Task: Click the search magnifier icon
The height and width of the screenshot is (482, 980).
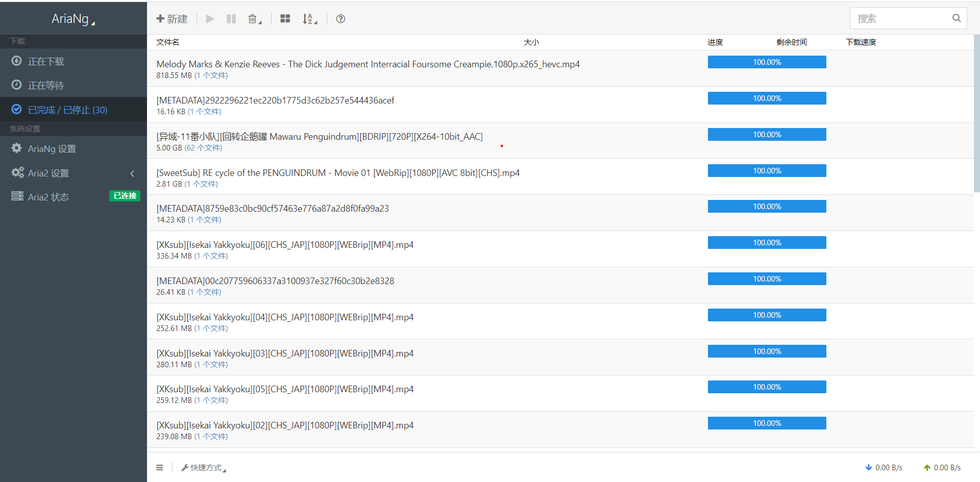Action: [956, 18]
